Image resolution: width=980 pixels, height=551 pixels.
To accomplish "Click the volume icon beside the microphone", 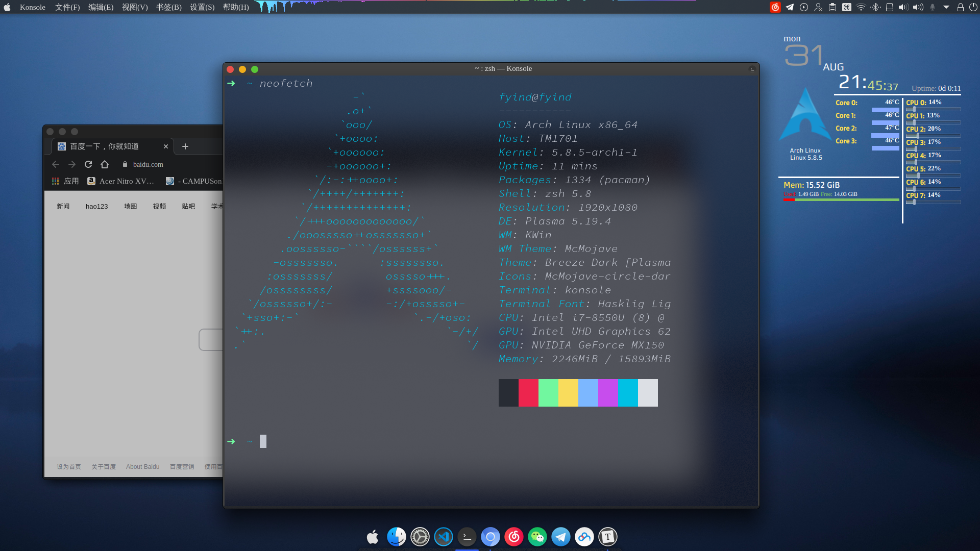I will 918,7.
